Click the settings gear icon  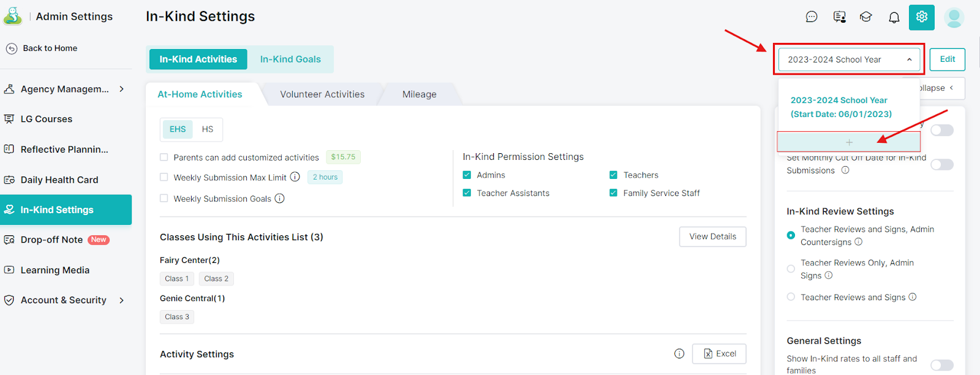click(921, 17)
